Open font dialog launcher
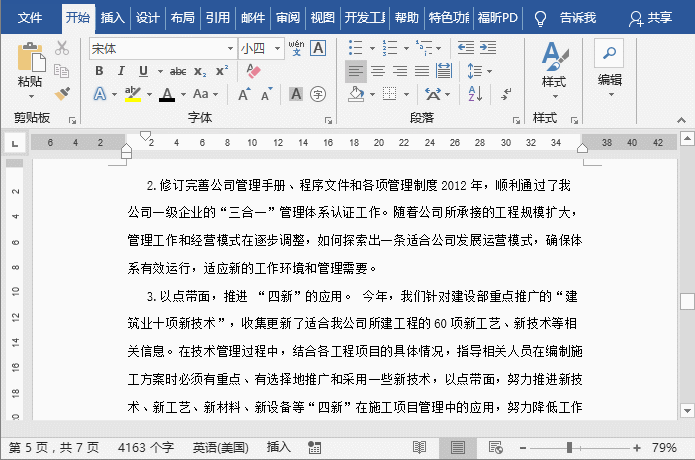Viewport: 695px width, 460px height. coord(328,121)
